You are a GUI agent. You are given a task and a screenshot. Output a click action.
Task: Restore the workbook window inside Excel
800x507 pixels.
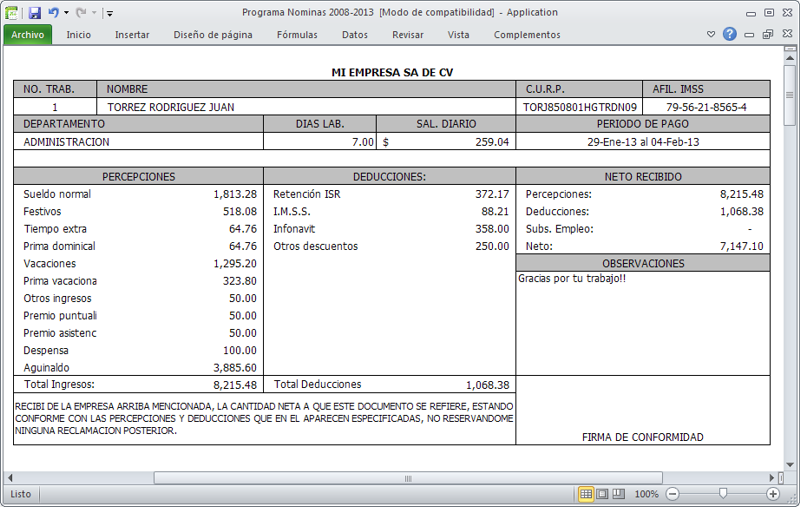(x=767, y=34)
